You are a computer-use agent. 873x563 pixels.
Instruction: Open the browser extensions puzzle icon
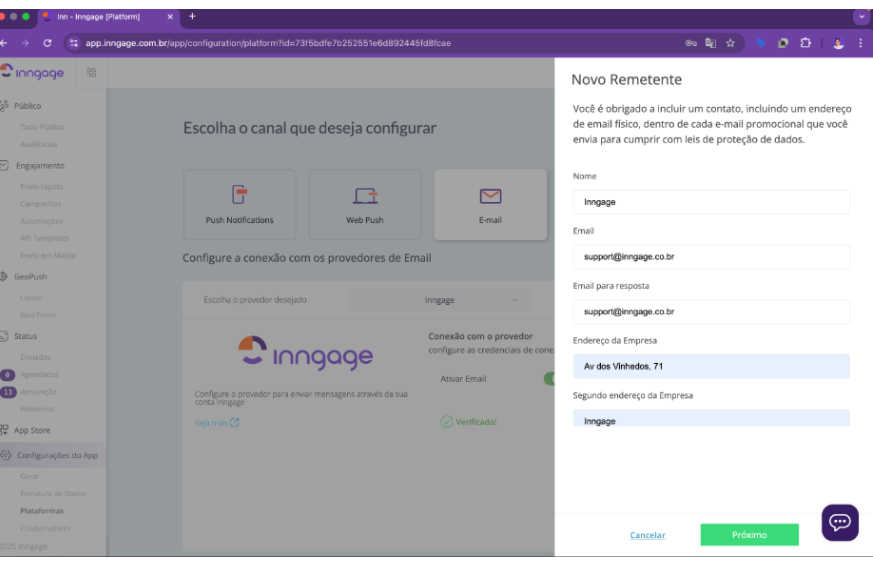806,43
